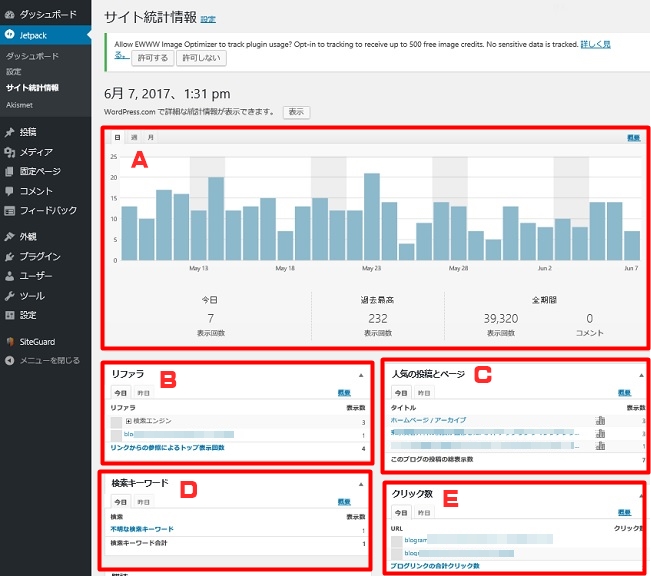The height and width of the screenshot is (576, 651).
Task: Click the SiteGuard shield icon
Action: point(10,342)
